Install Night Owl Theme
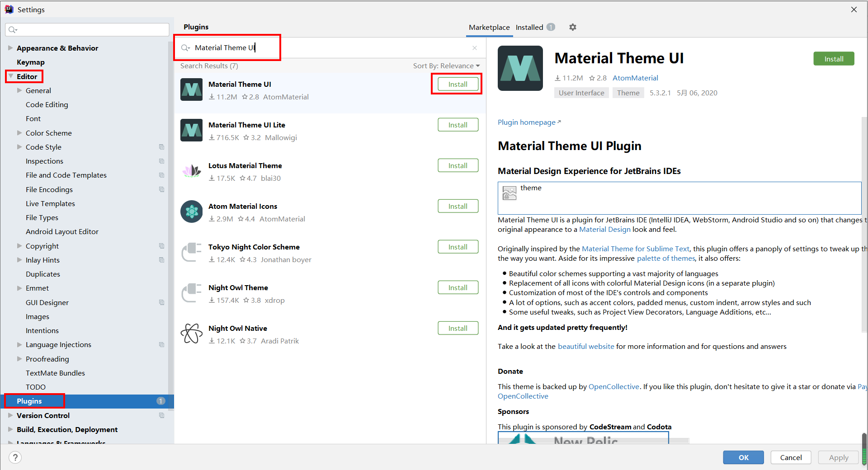Viewport: 868px width, 470px height. click(458, 287)
